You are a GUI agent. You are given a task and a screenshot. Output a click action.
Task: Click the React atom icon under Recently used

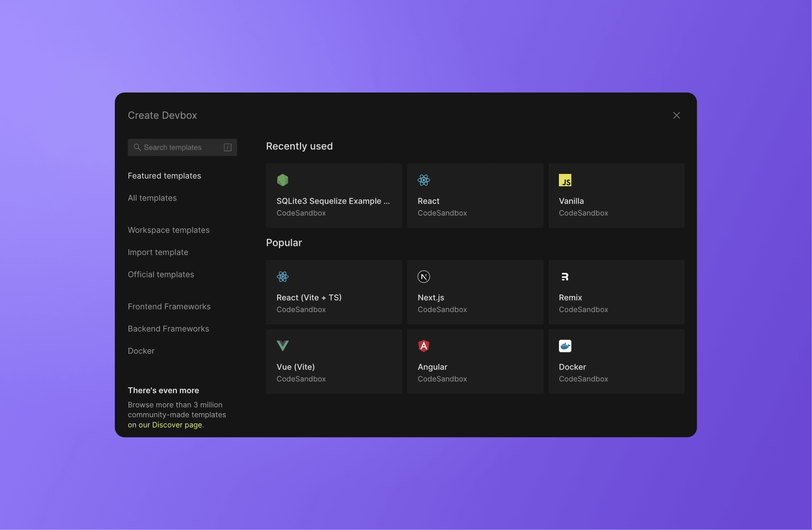pyautogui.click(x=424, y=180)
